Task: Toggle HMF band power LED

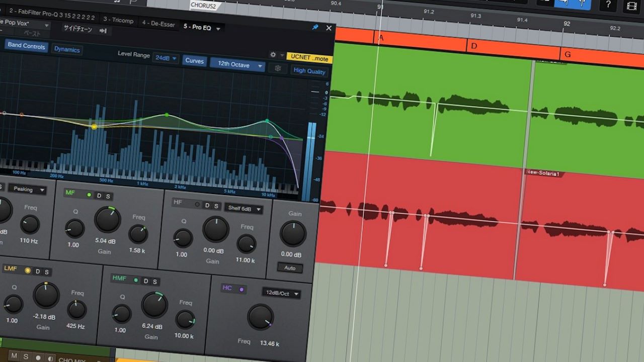Action: pyautogui.click(x=135, y=280)
